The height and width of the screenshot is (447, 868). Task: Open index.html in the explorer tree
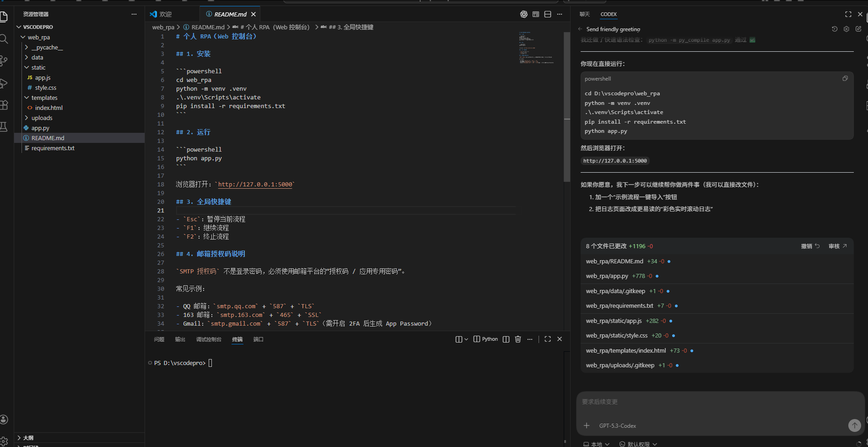pos(49,108)
